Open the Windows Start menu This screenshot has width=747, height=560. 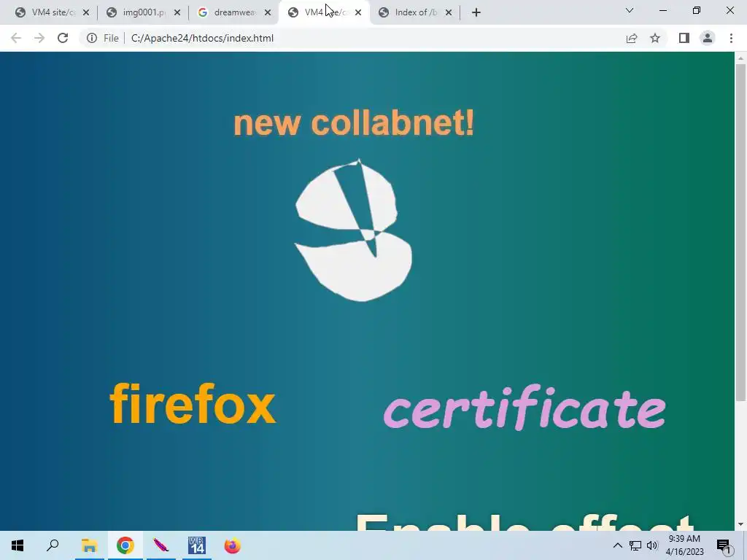(18, 545)
